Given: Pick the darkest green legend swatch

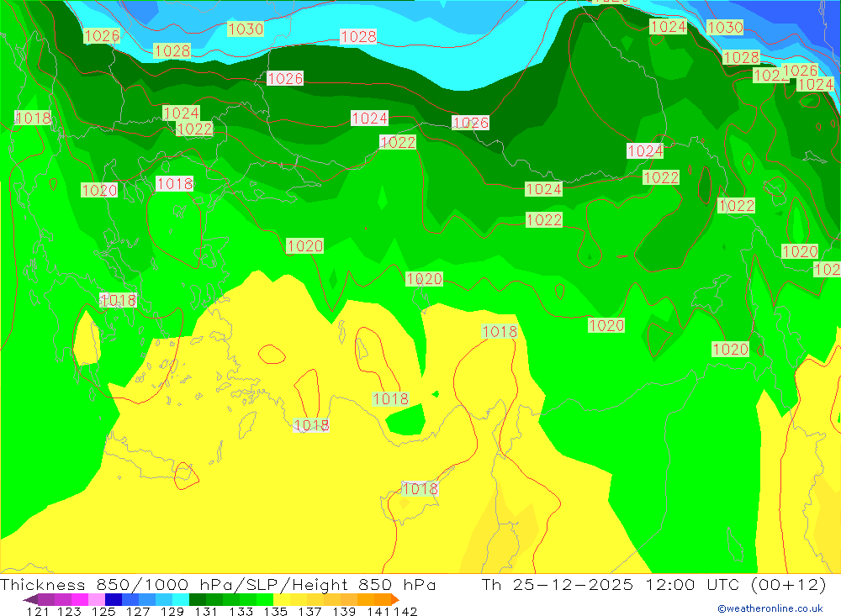Looking at the screenshot, I should point(198,599).
